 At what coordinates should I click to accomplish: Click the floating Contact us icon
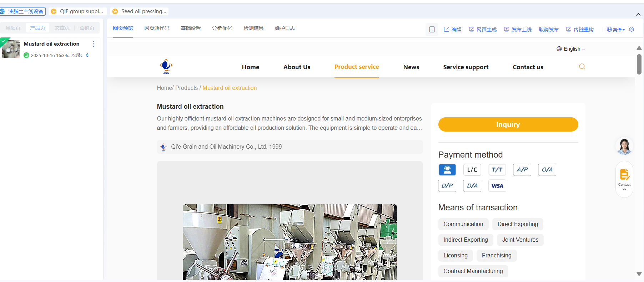point(624,179)
